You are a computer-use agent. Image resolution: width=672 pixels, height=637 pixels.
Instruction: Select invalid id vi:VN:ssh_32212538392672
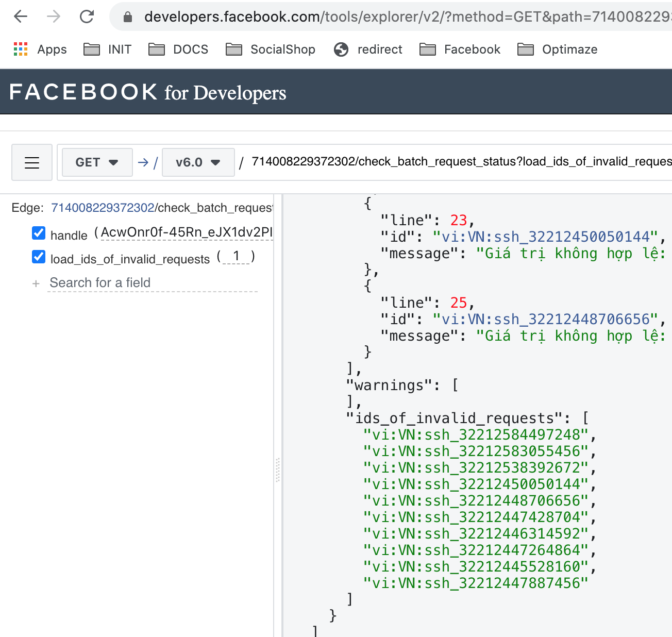[x=476, y=468]
